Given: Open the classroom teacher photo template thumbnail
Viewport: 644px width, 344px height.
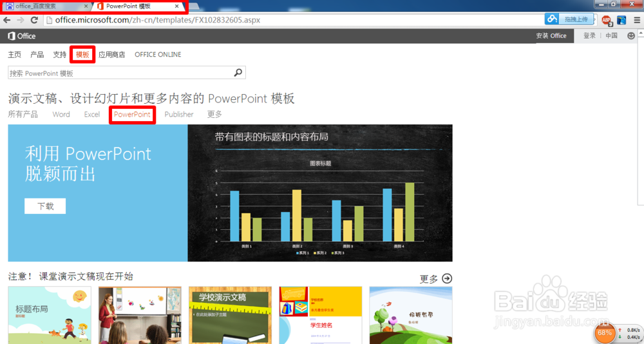Looking at the screenshot, I should pyautogui.click(x=140, y=315).
